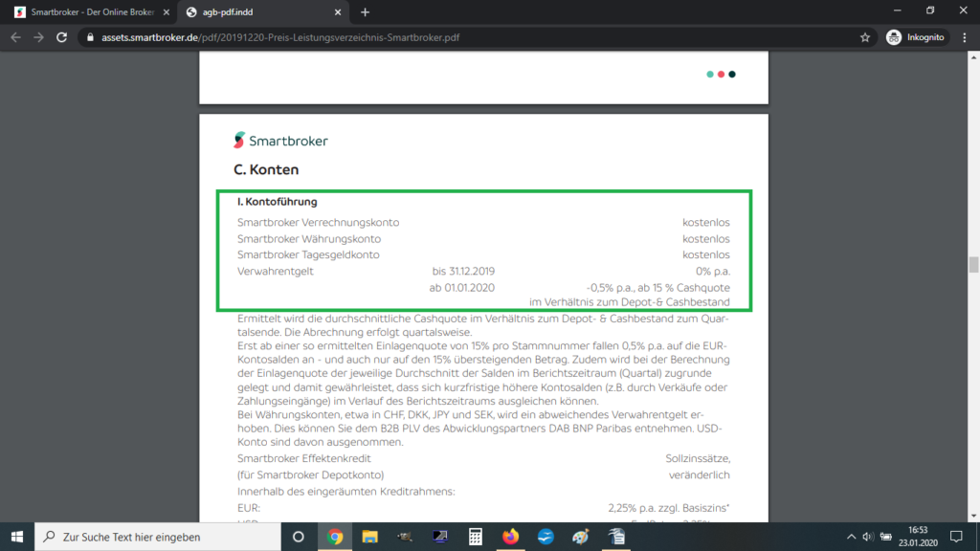Click 'bis 31.12.2019' date text

coord(463,271)
